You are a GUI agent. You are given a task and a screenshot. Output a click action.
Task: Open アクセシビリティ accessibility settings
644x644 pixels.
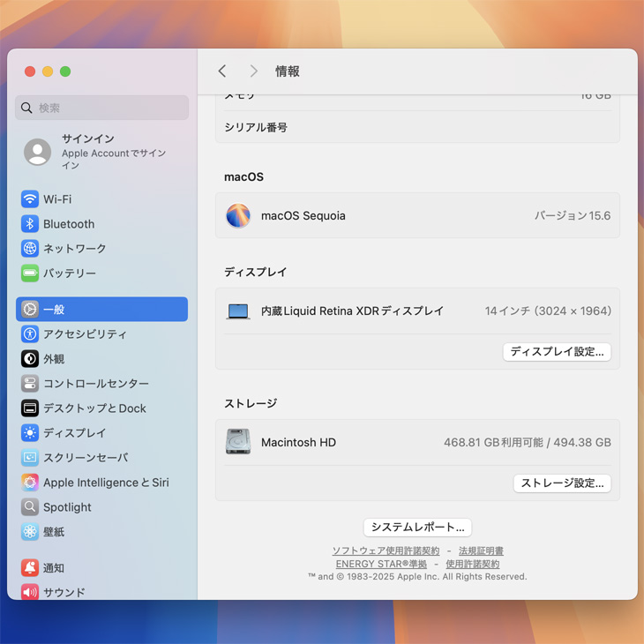[85, 334]
